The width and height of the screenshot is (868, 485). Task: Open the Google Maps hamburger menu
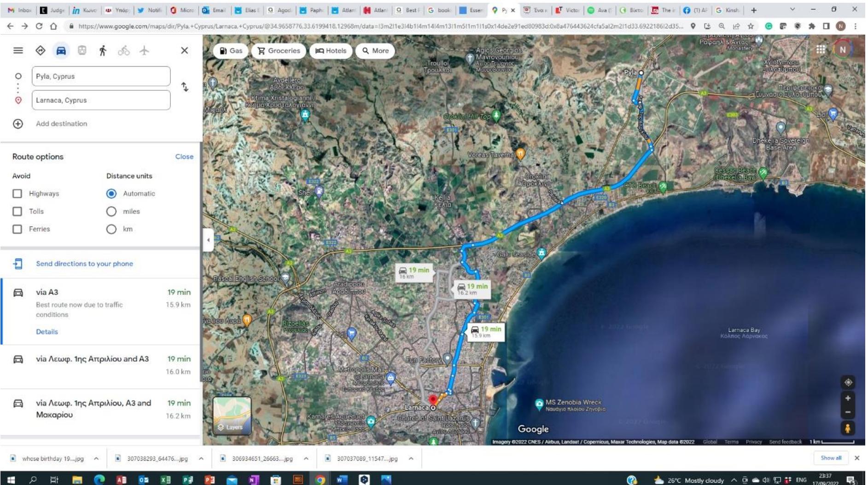(18, 51)
